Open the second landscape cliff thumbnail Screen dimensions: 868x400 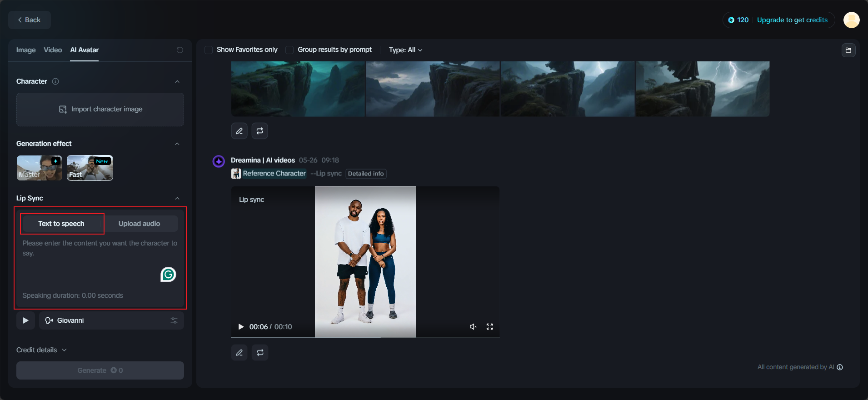click(433, 89)
